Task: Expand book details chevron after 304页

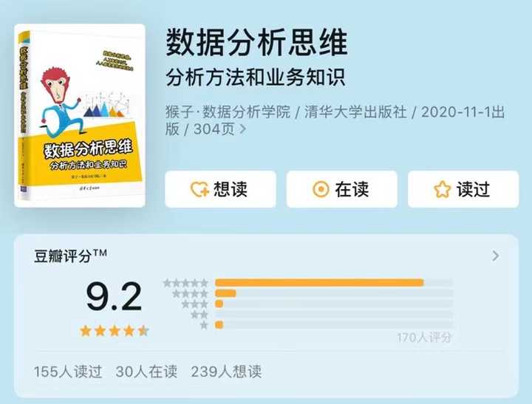Action: (242, 129)
